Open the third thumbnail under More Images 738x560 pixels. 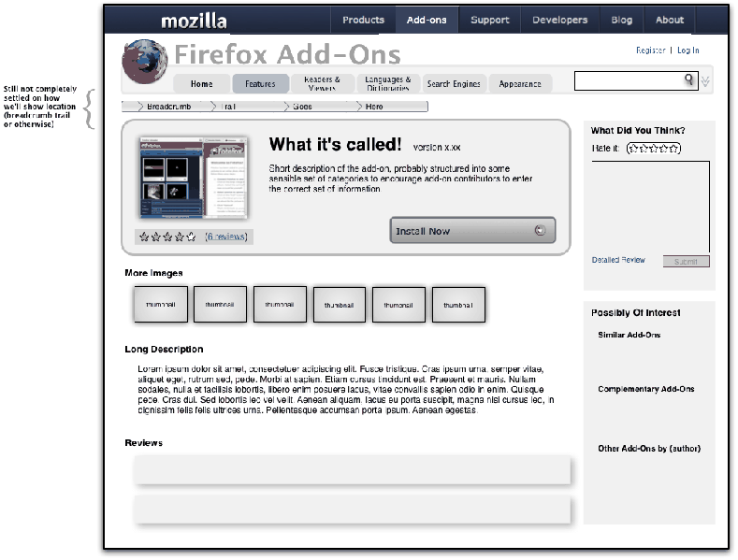click(280, 305)
